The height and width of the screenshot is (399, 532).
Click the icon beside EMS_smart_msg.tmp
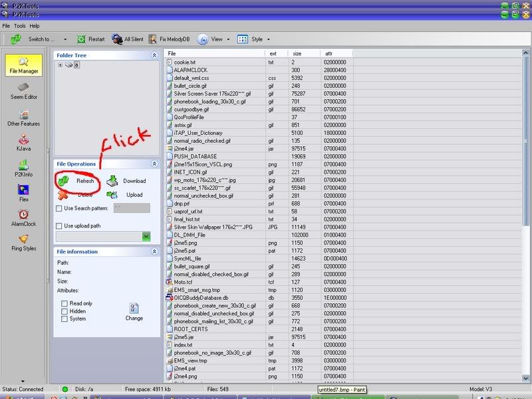[x=170, y=290]
